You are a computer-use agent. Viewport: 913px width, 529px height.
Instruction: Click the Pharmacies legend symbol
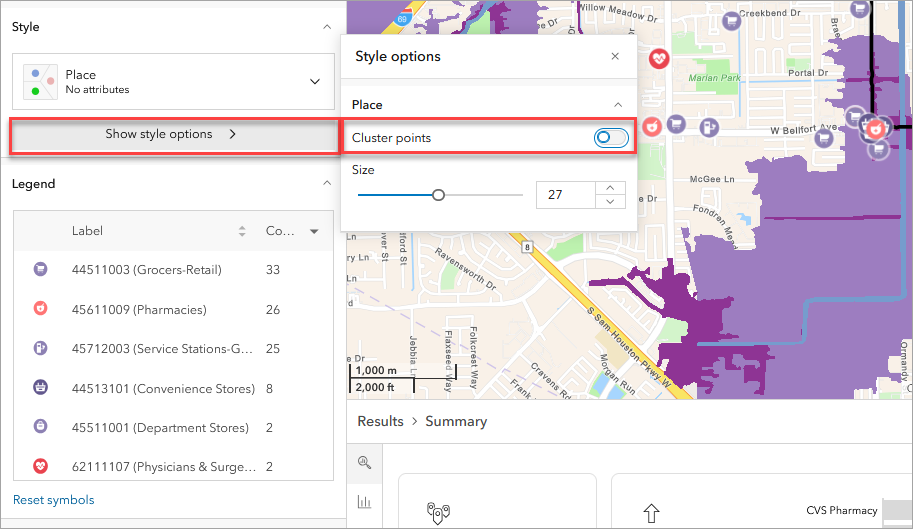41,309
